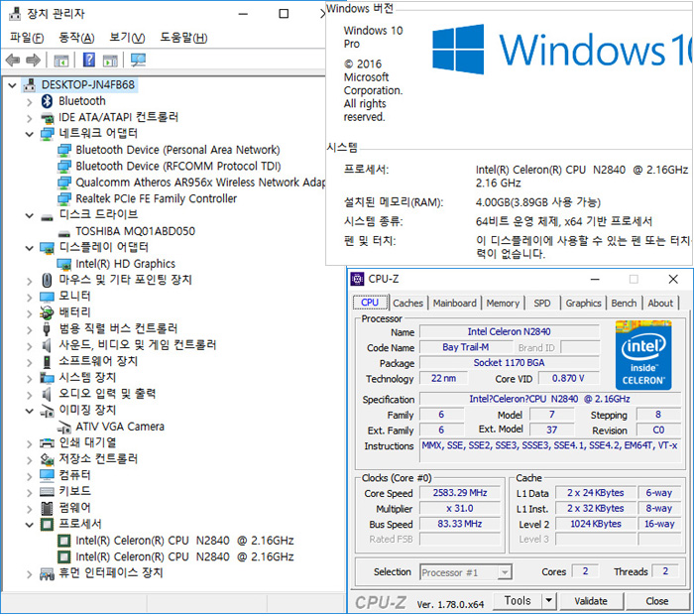Click the 프로세서 category icon

tap(47, 525)
